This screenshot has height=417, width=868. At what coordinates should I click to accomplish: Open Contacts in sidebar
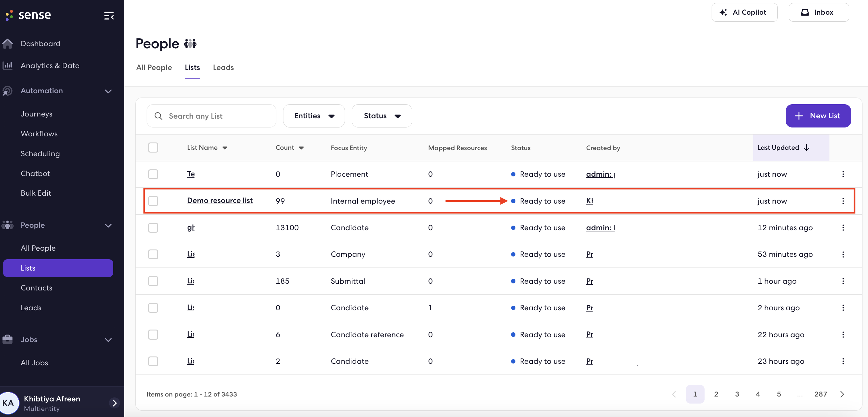[36, 288]
